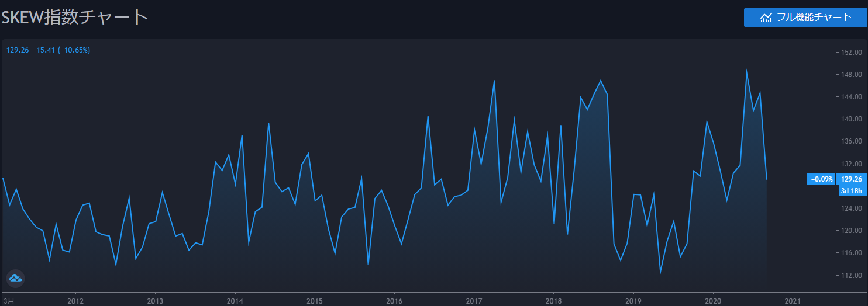Click the 124.00 price scale label
868x306 pixels.
click(852, 208)
